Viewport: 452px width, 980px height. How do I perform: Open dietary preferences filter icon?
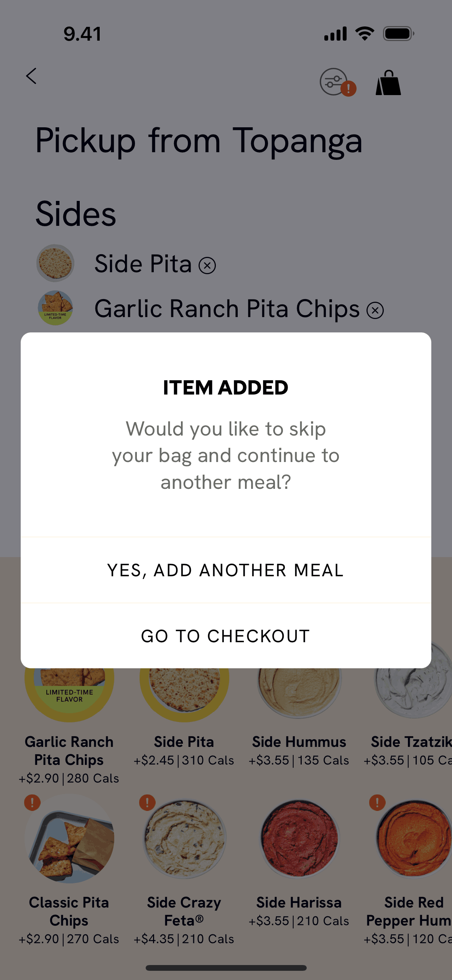[334, 82]
